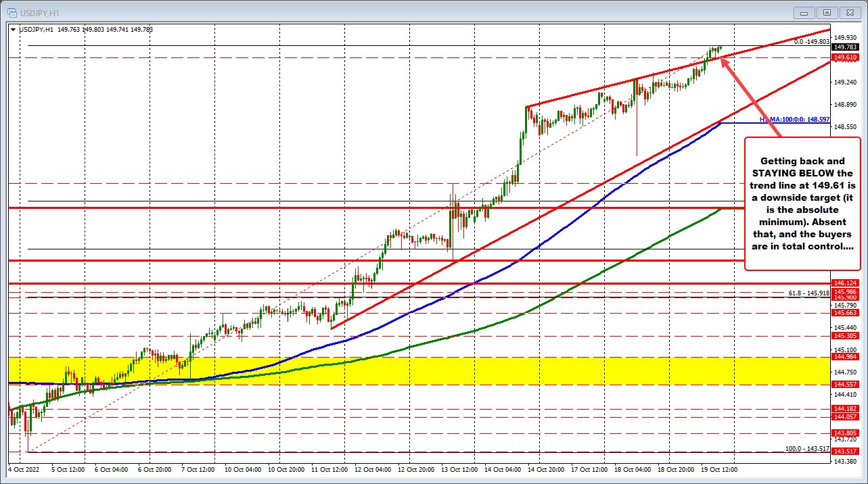Minimize the USDJPY,H1 chart window

804,12
